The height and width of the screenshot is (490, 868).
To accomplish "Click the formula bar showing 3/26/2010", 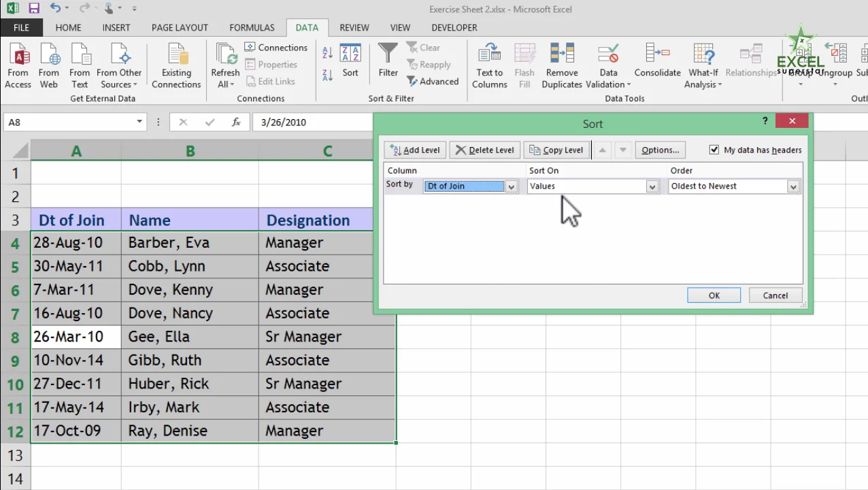I will (x=313, y=122).
